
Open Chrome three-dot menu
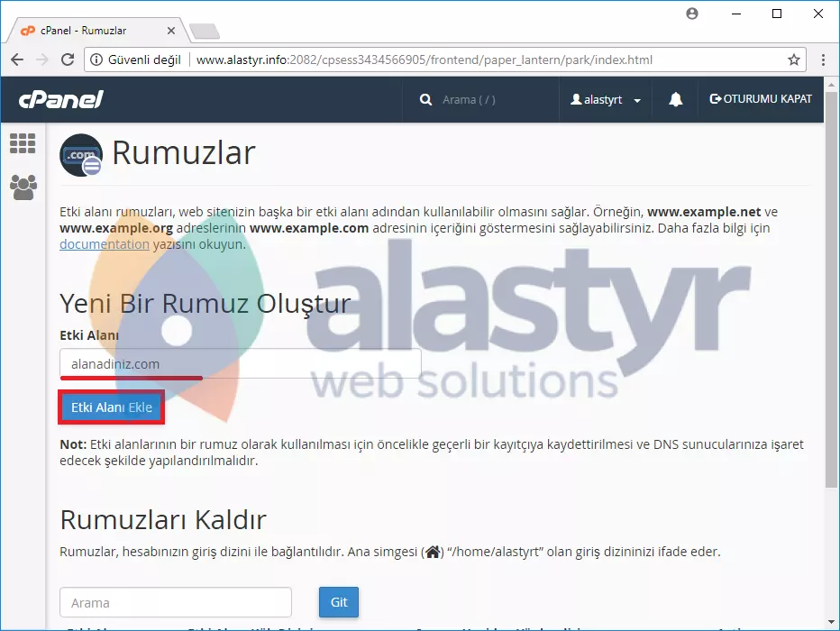(x=823, y=59)
